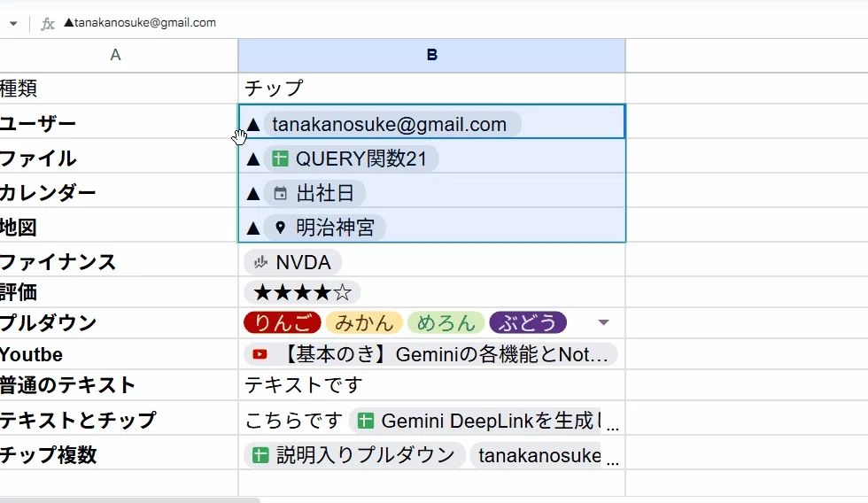868x503 pixels.
Task: Click the テキストとチップ label cell
Action: [x=119, y=420]
